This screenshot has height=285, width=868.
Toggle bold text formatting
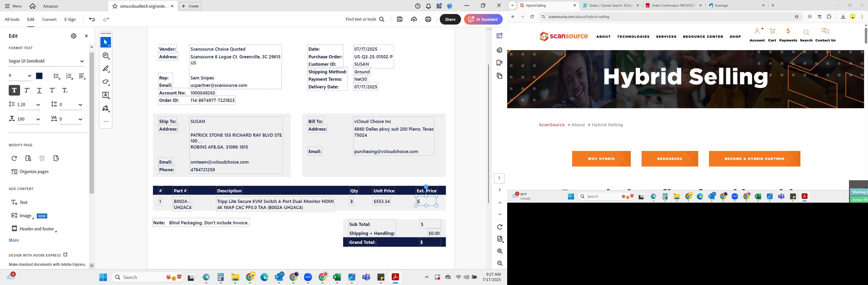point(14,91)
